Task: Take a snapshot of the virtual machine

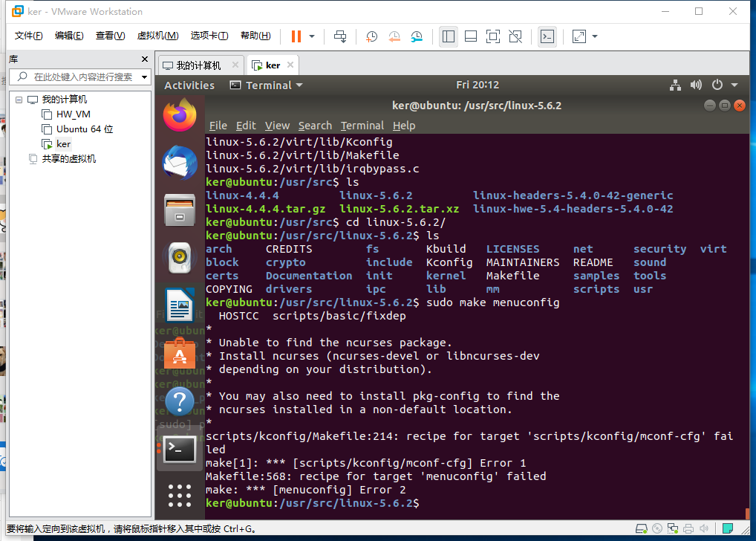Action: tap(371, 36)
